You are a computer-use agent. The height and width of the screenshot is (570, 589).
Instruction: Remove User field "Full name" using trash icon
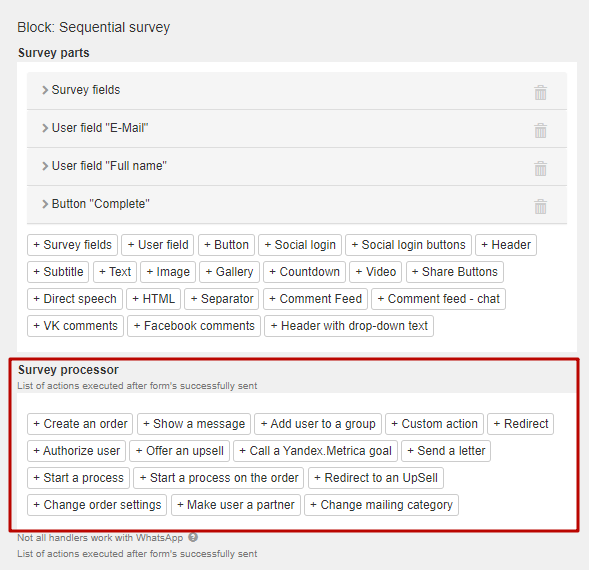pyautogui.click(x=540, y=168)
